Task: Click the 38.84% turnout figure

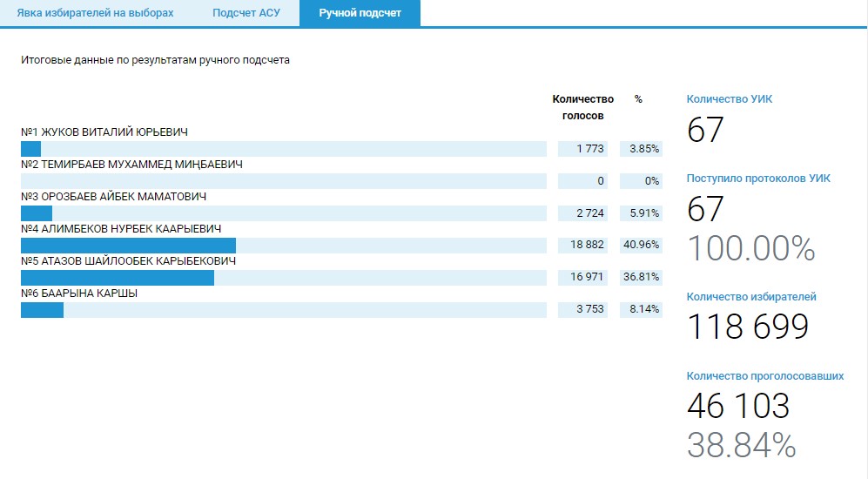Action: point(741,445)
